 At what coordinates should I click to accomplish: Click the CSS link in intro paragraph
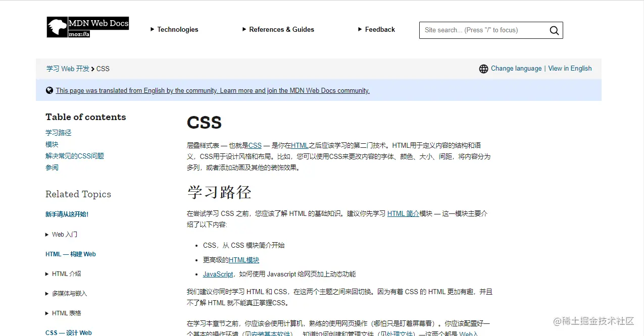click(255, 145)
